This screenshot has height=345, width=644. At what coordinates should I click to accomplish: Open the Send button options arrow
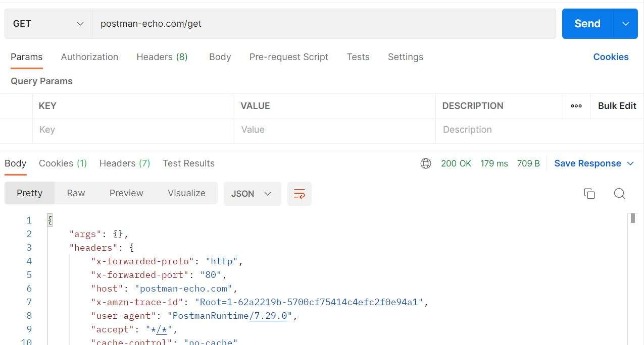[625, 23]
